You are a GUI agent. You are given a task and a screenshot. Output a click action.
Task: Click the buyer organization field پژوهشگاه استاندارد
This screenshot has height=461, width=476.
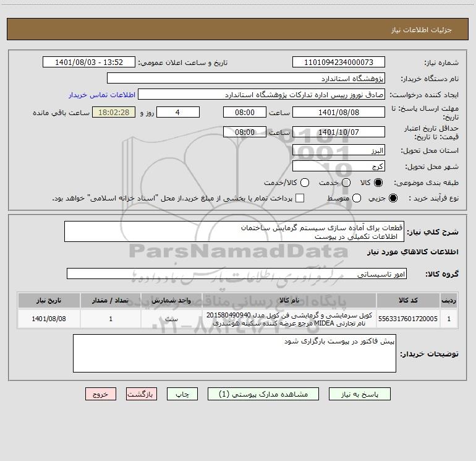246,79
